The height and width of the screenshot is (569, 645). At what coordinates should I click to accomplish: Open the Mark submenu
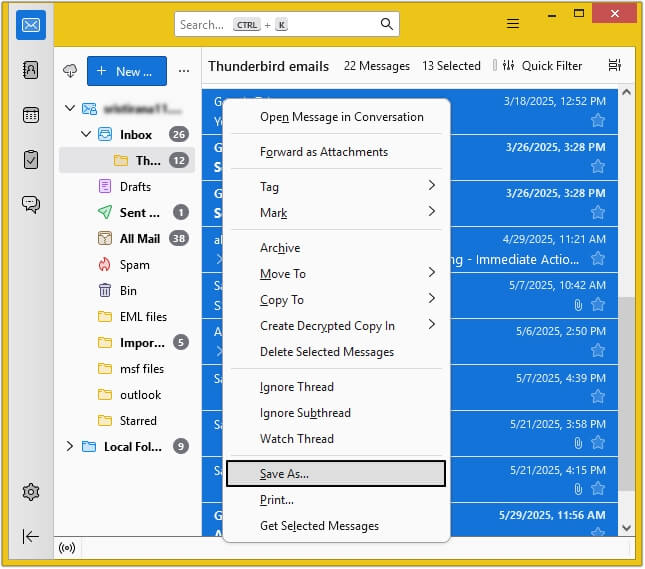[336, 213]
